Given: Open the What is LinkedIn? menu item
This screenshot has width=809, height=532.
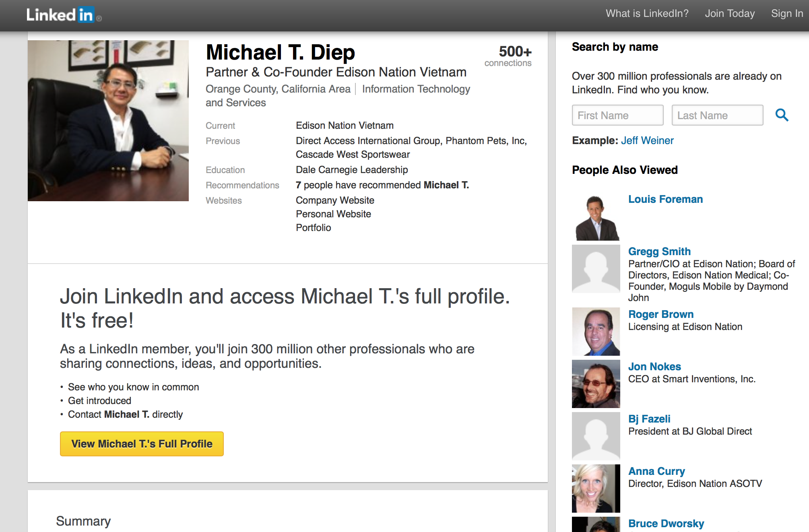Looking at the screenshot, I should coord(647,13).
